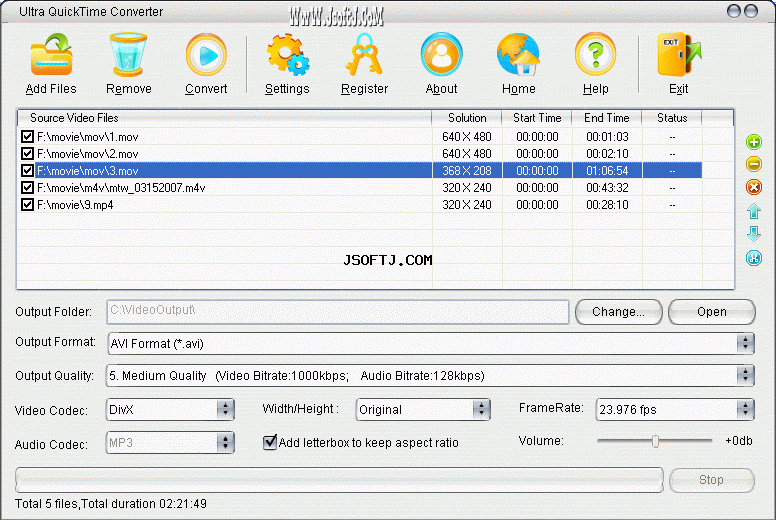Viewport: 776px width, 520px height.
Task: Open the Width/Height Original dropdown
Action: pos(481,410)
